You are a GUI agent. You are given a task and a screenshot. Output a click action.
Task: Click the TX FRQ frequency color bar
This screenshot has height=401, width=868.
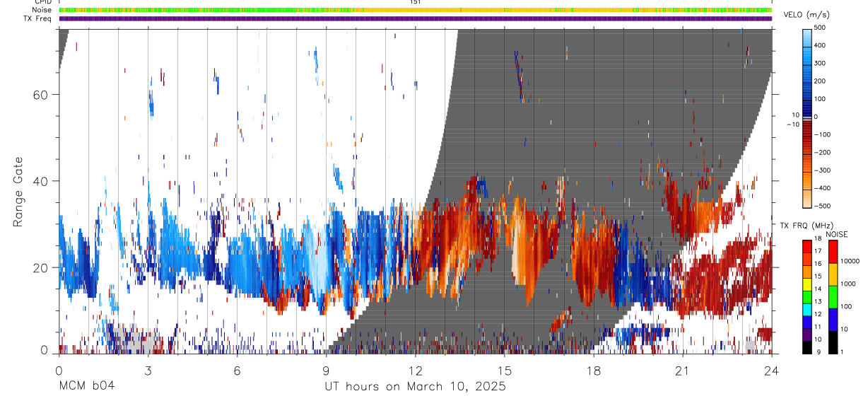pos(807,296)
